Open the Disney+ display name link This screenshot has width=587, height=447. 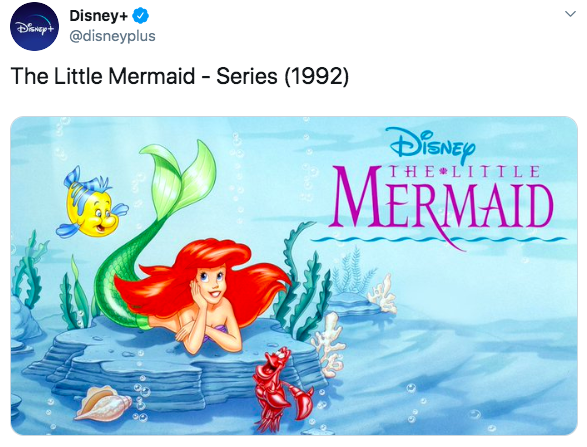pos(99,16)
